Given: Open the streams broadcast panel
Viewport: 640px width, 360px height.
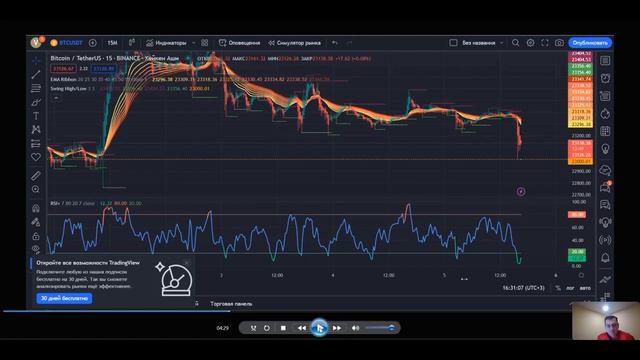Looking at the screenshot, I should 605,240.
